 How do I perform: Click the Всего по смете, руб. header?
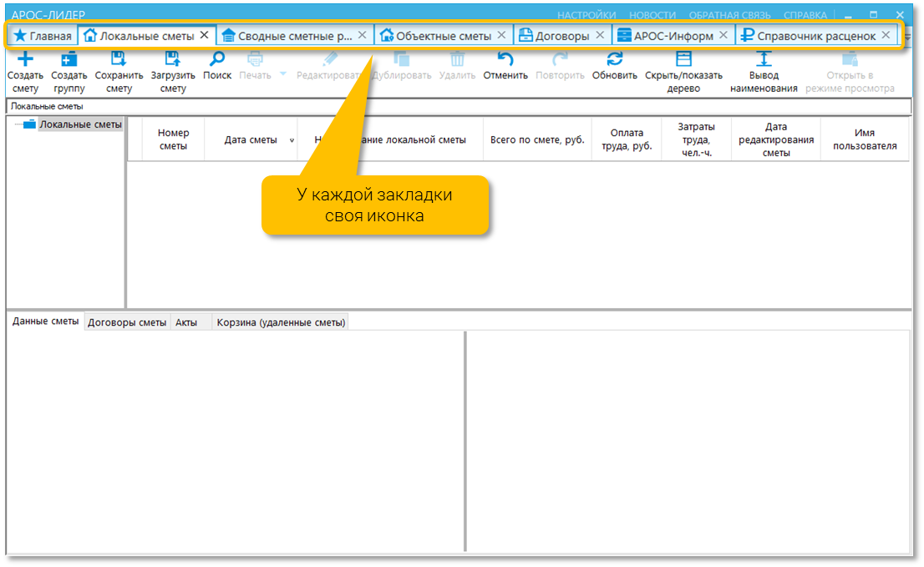(537, 139)
